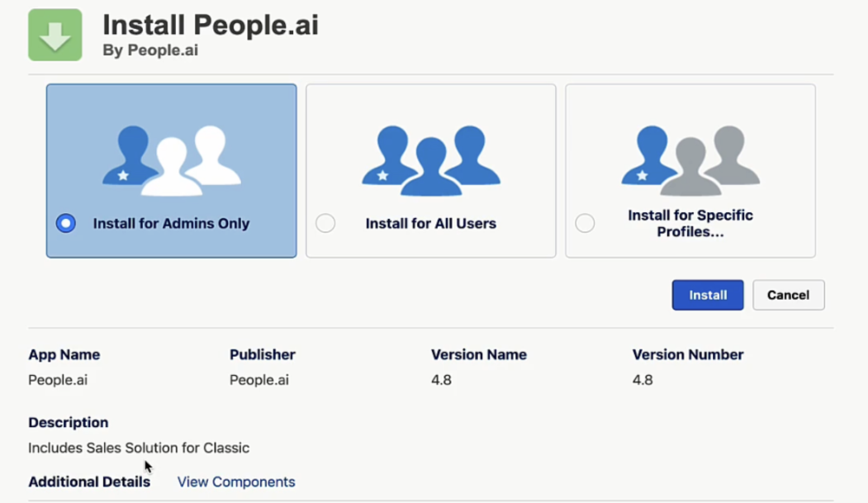Click the Includes Sales Solution for Classic text
The width and height of the screenshot is (868, 503).
point(139,448)
